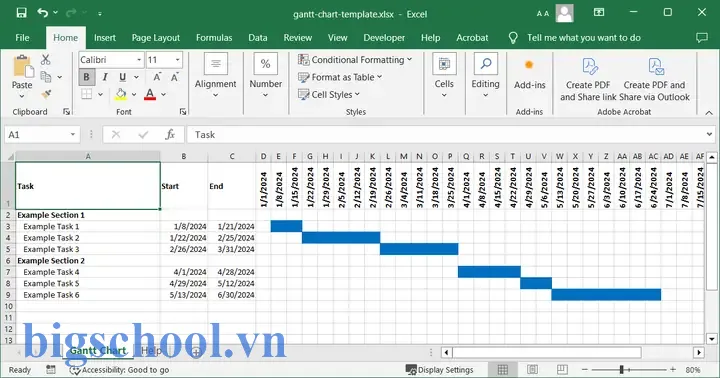Toggle Underline formatting
720x378 pixels.
122,77
